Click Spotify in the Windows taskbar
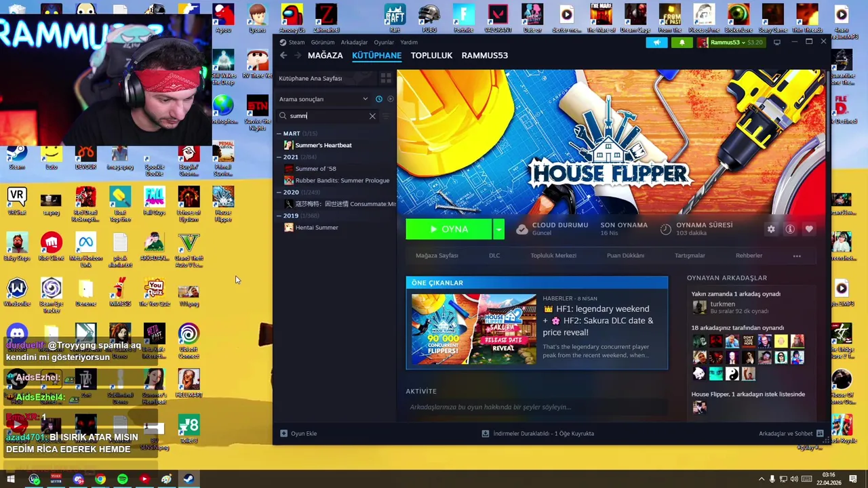The image size is (868, 488). [122, 479]
